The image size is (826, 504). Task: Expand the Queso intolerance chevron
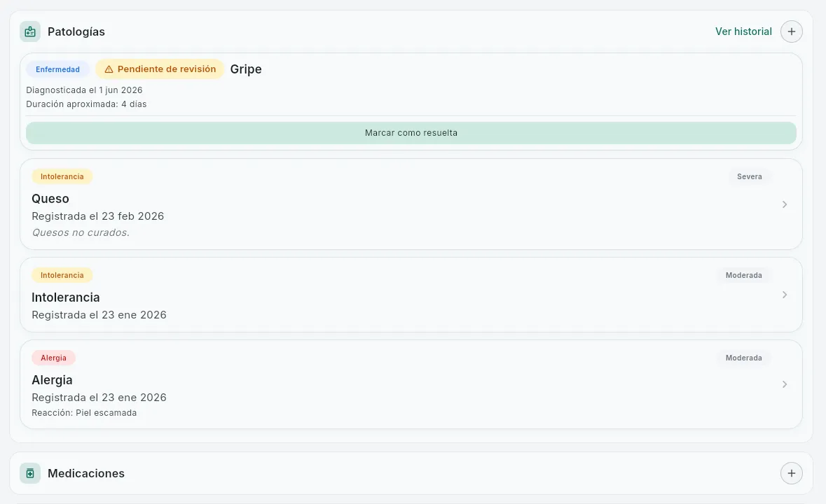[x=785, y=204]
